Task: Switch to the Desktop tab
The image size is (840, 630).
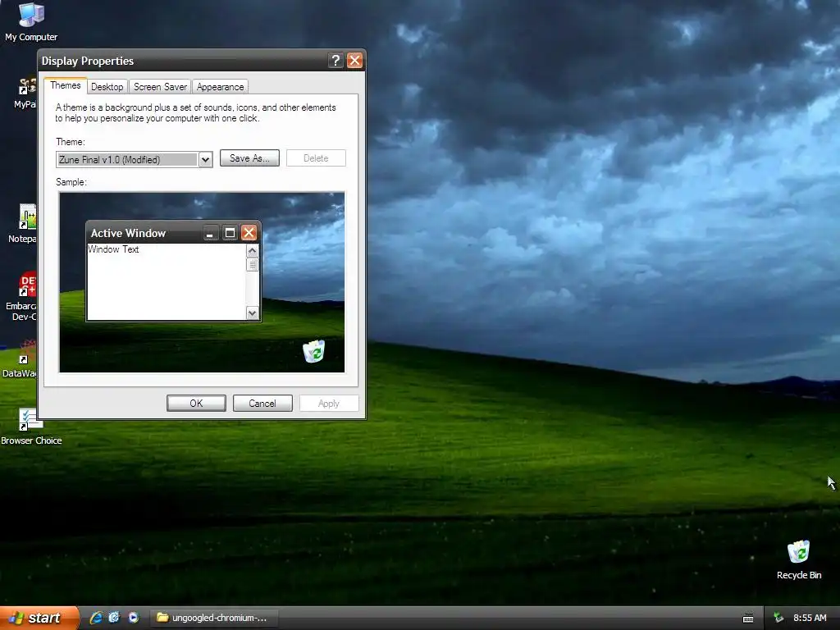Action: pos(107,87)
